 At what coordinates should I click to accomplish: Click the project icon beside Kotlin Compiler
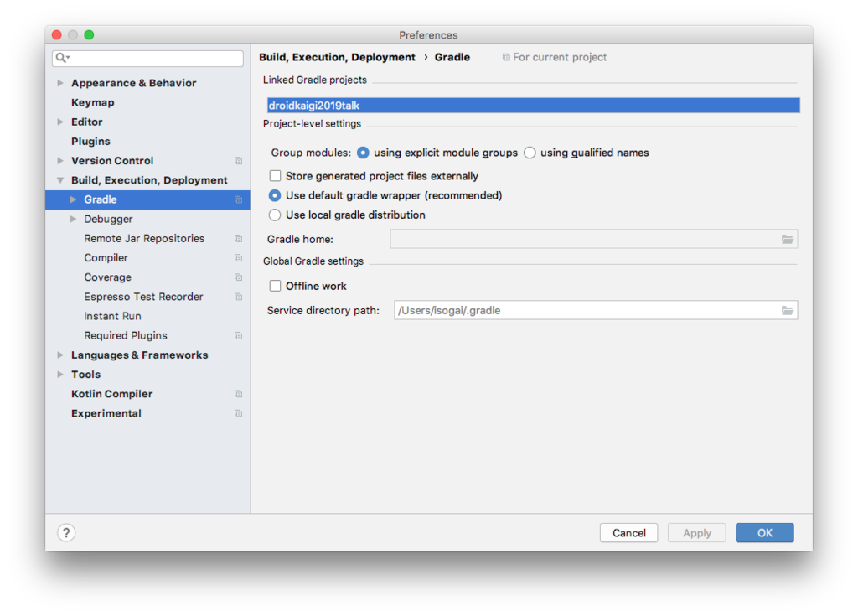pos(238,394)
